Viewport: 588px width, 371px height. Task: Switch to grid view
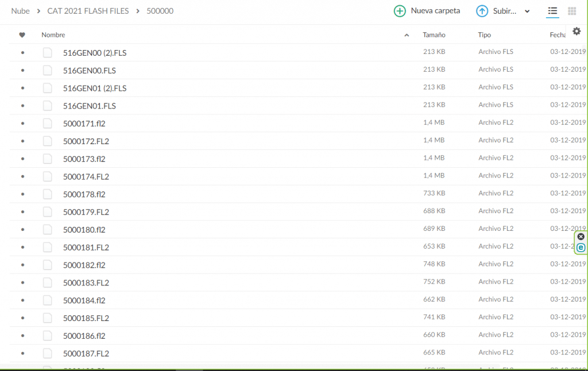(x=572, y=11)
